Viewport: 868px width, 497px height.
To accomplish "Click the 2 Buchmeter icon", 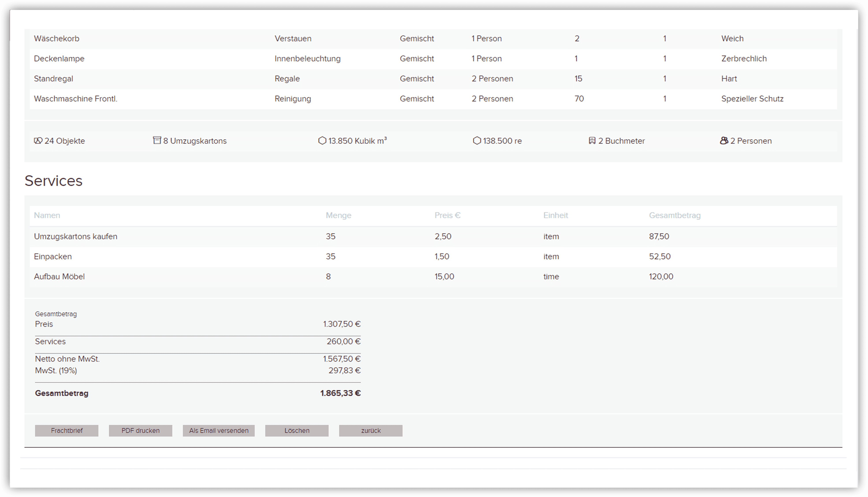I will click(x=592, y=140).
